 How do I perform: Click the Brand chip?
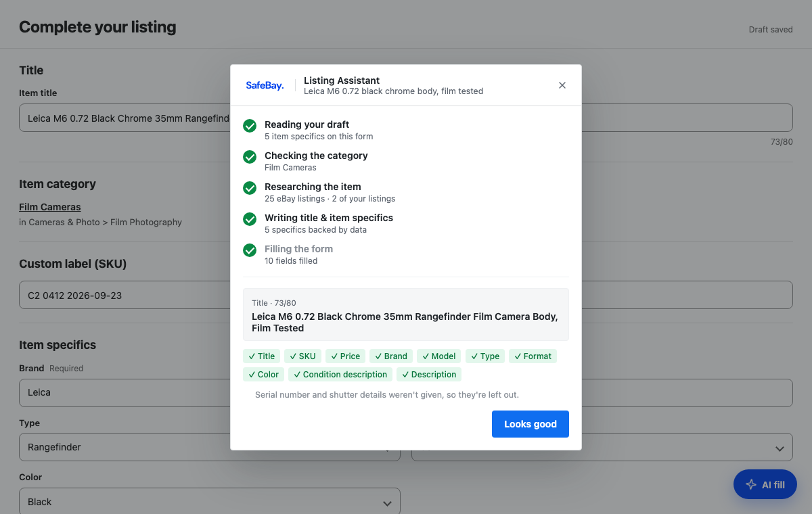(391, 356)
